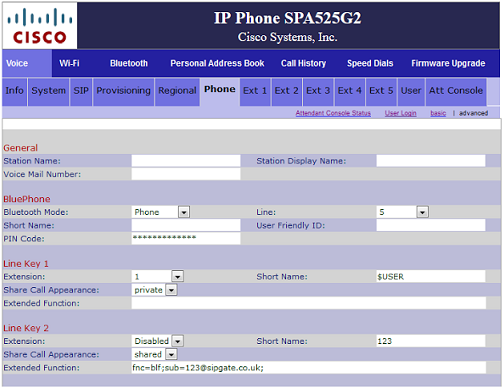Viewport: 504px width, 388px height.
Task: Open the Ext 2 sub-tab
Action: click(x=287, y=92)
